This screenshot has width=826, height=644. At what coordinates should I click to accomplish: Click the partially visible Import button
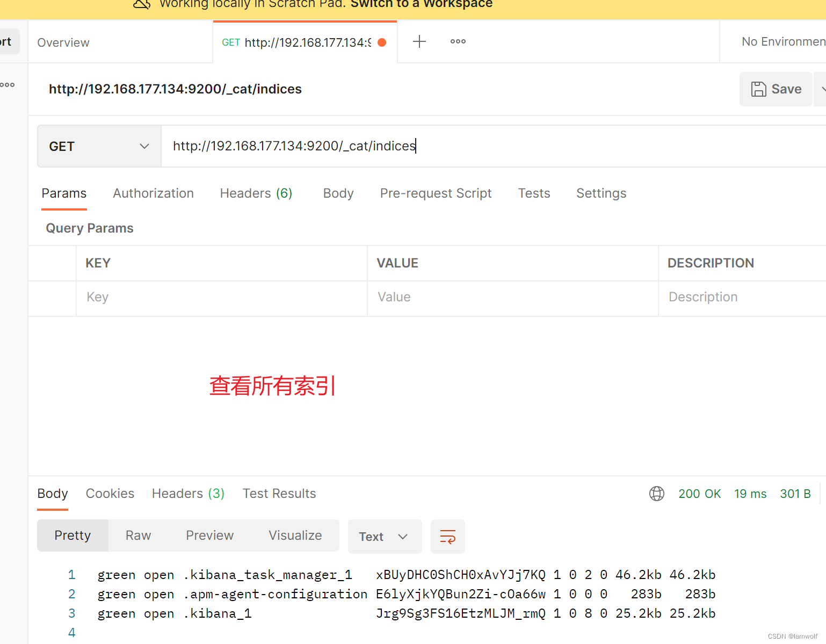point(9,41)
